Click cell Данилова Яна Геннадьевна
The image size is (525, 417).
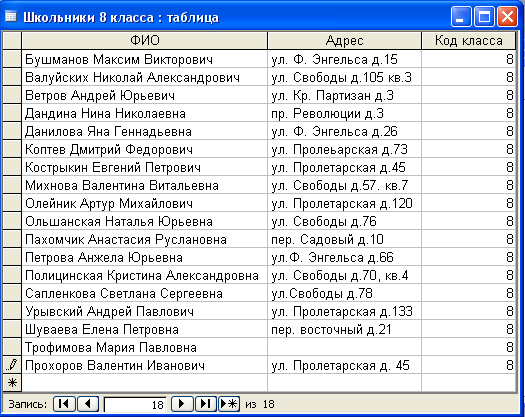click(x=144, y=131)
